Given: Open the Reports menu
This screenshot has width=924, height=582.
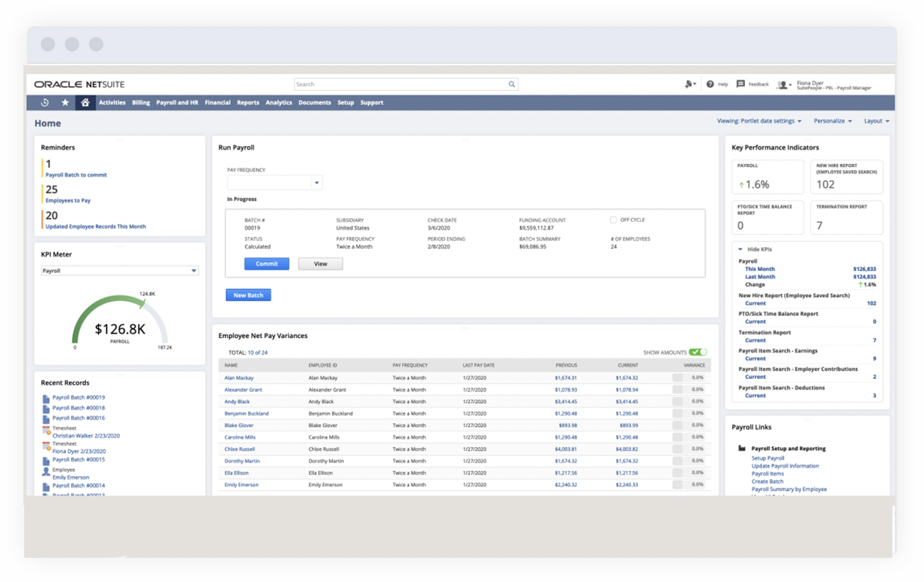Looking at the screenshot, I should tap(248, 103).
